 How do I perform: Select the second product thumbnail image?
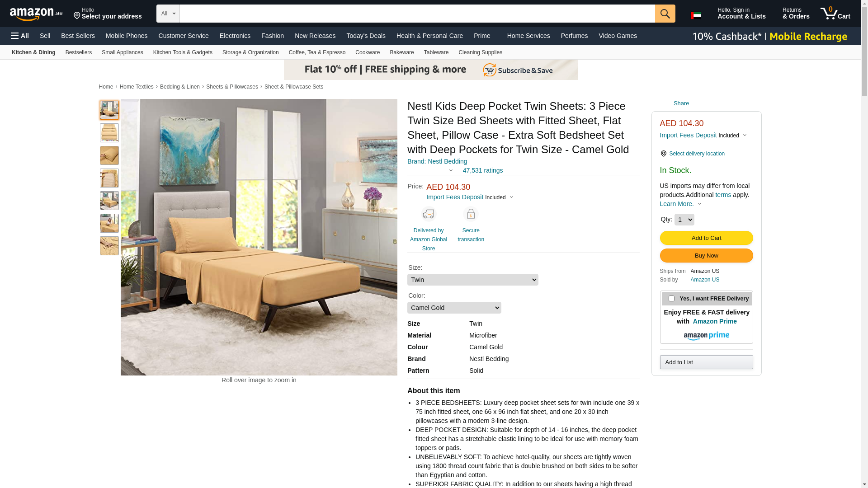coord(109,133)
